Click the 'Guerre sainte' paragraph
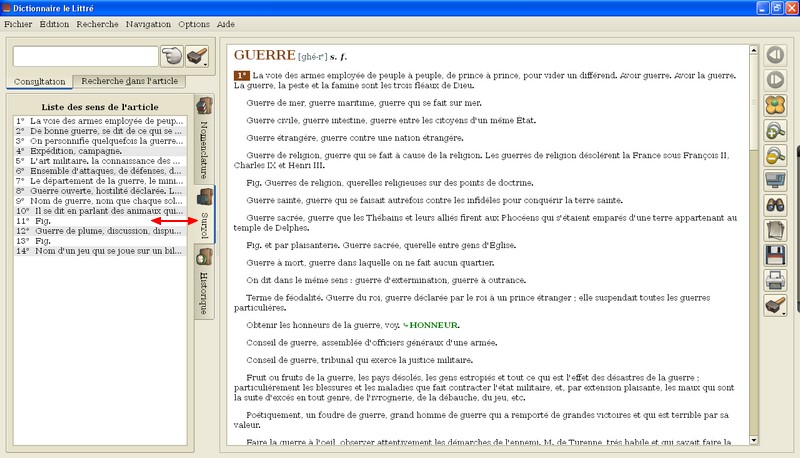 (x=434, y=200)
